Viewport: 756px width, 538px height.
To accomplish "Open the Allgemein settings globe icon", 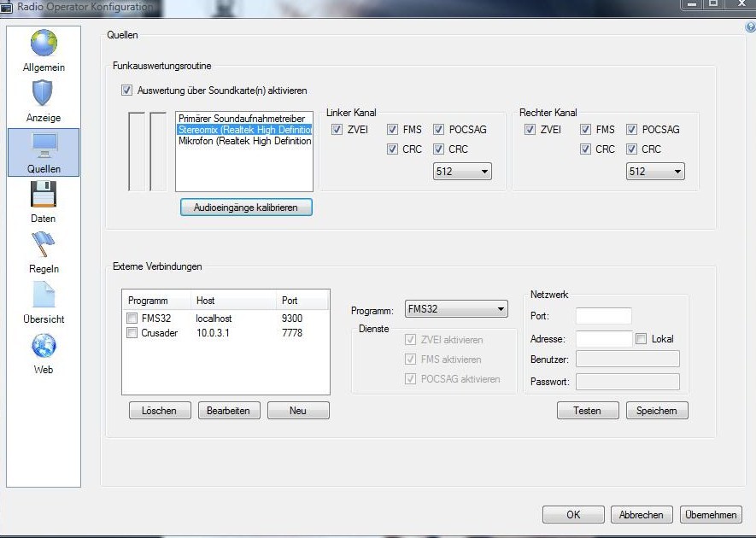I will tap(44, 44).
